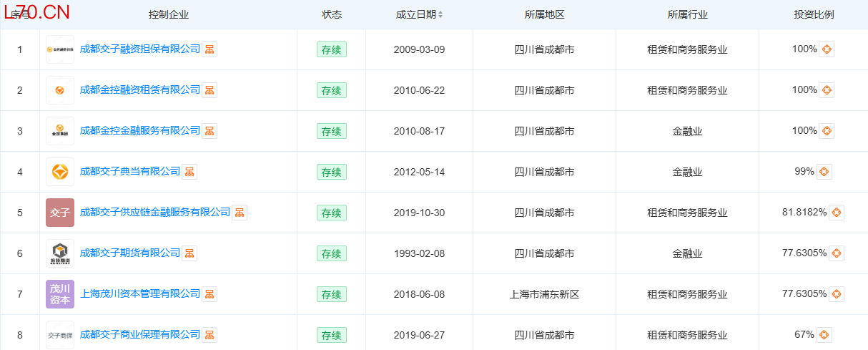Click equity-structure icon next to 成都交子商业保理有限公司
Viewport: 868px width, 350px height.
209,335
